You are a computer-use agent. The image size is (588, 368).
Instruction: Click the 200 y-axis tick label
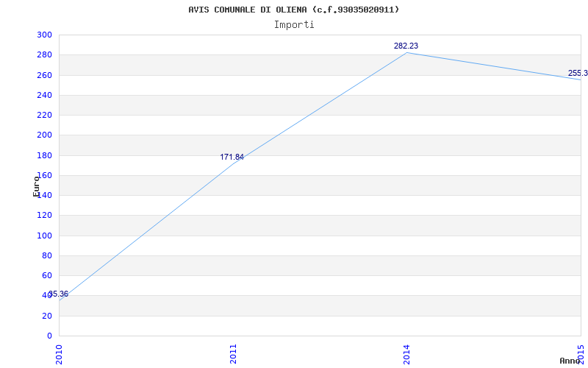pyautogui.click(x=44, y=135)
